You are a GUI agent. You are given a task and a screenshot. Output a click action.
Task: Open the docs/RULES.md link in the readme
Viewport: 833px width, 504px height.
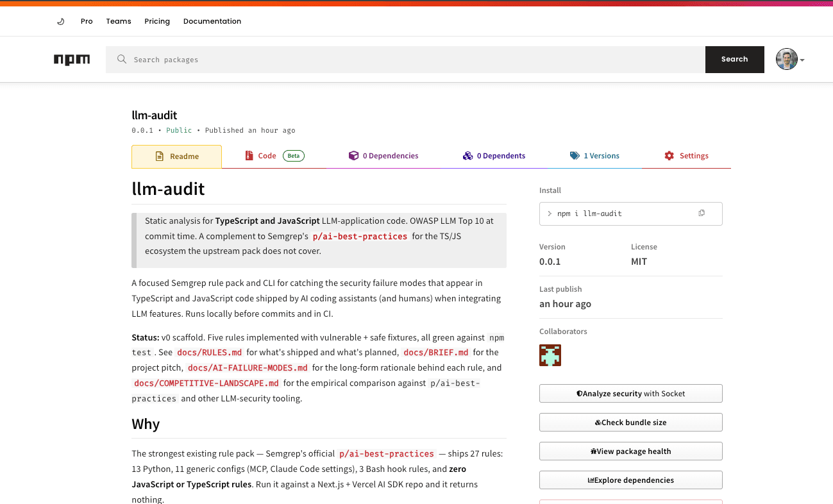click(x=209, y=351)
